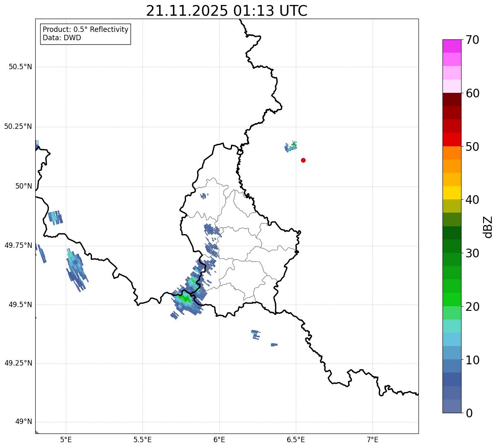The image size is (498, 448).
Task: Click the yellow swatch above 40 dBZ
Action: click(x=452, y=193)
